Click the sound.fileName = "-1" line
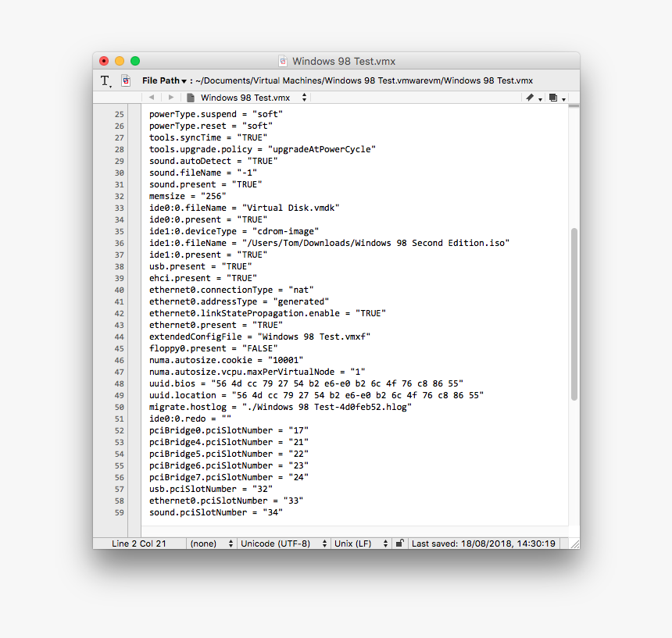 pos(203,173)
